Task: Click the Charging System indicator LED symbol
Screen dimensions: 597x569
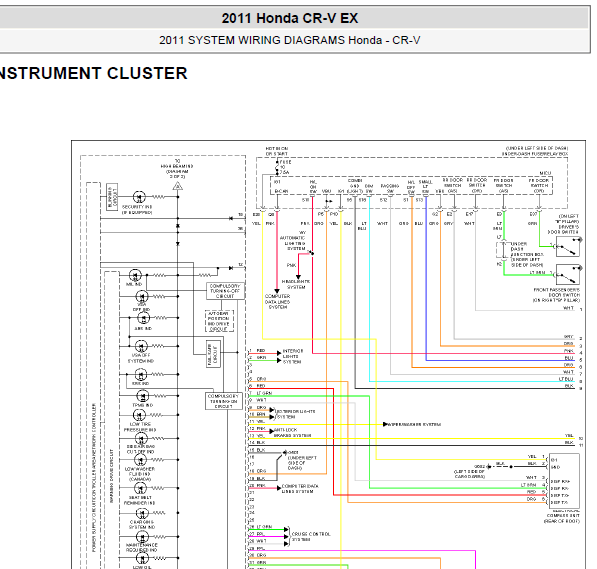Action: tap(142, 513)
